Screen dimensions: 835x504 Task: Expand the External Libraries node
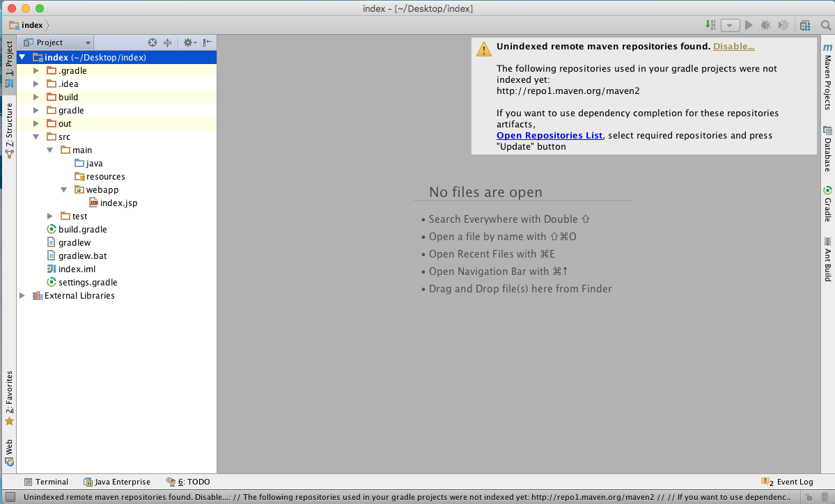[22, 296]
